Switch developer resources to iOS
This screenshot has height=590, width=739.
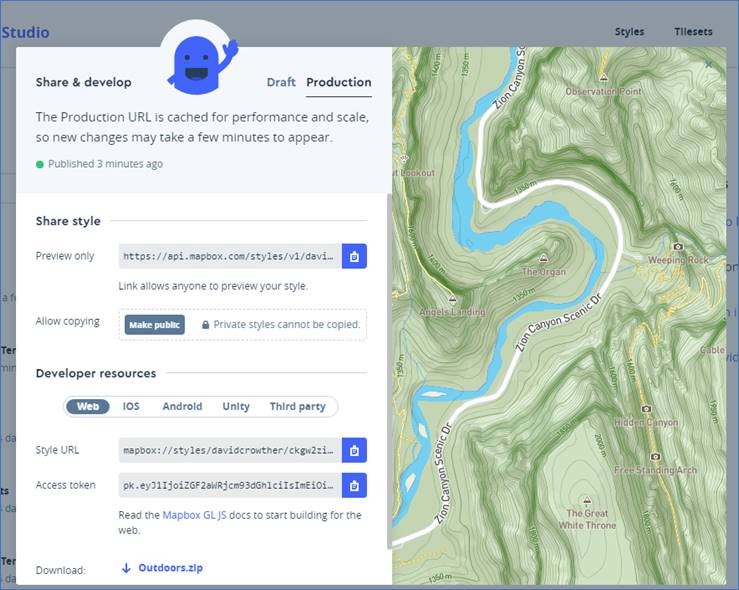pyautogui.click(x=131, y=406)
